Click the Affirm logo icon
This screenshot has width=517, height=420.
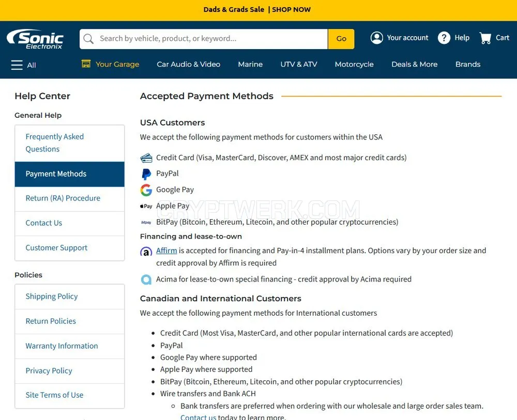pyautogui.click(x=146, y=252)
